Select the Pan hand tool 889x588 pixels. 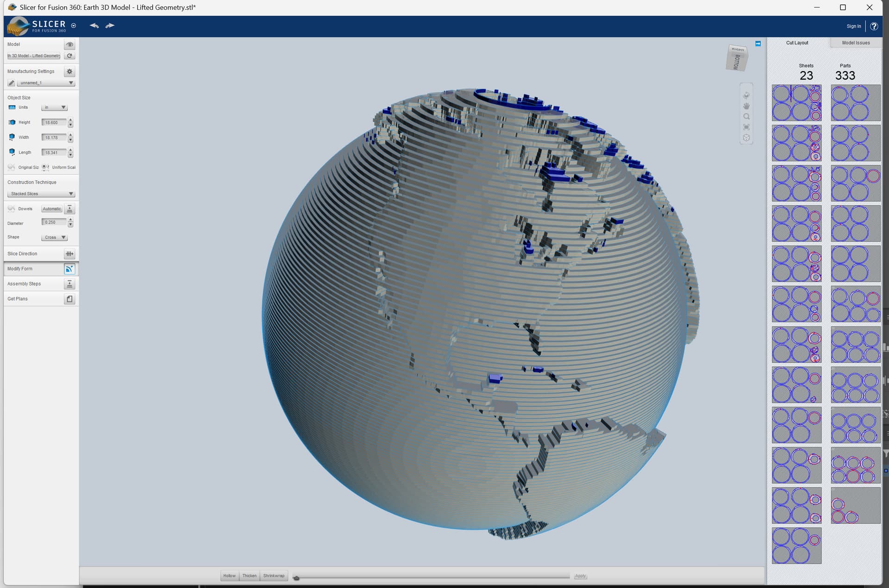point(746,106)
